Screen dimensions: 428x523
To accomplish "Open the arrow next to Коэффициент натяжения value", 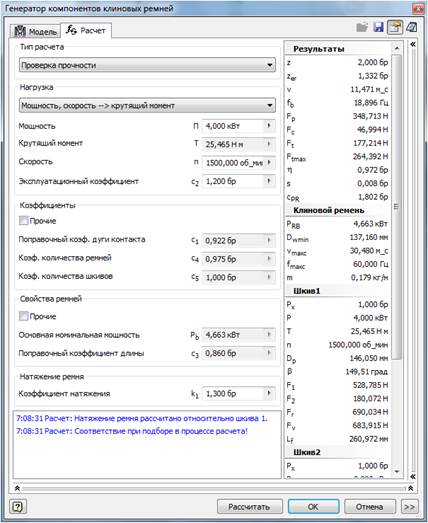I will tap(269, 393).
